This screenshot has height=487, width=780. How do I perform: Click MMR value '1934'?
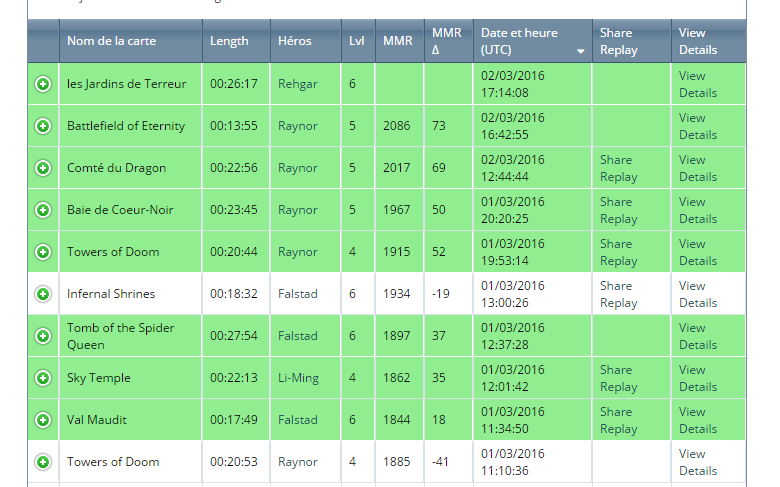coord(396,294)
